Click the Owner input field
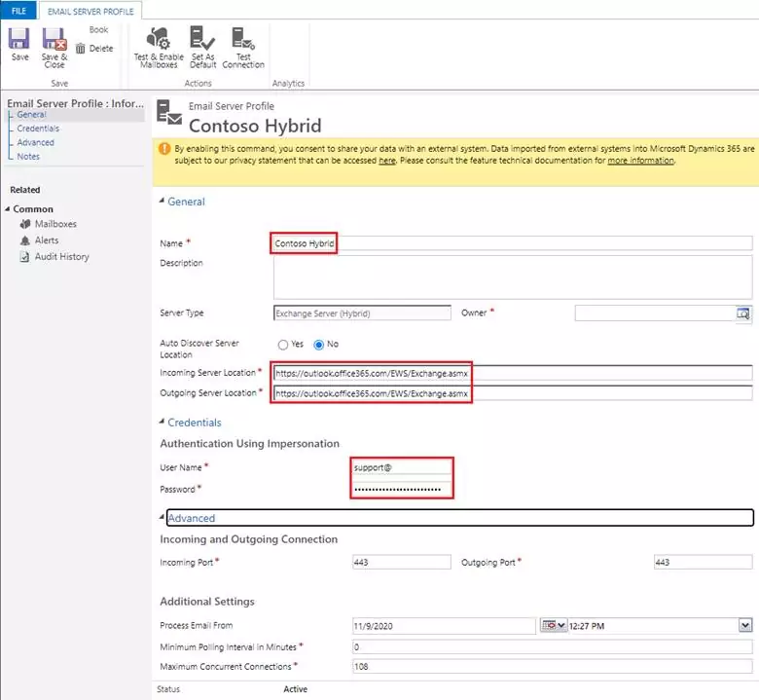The height and width of the screenshot is (700, 759). [656, 313]
